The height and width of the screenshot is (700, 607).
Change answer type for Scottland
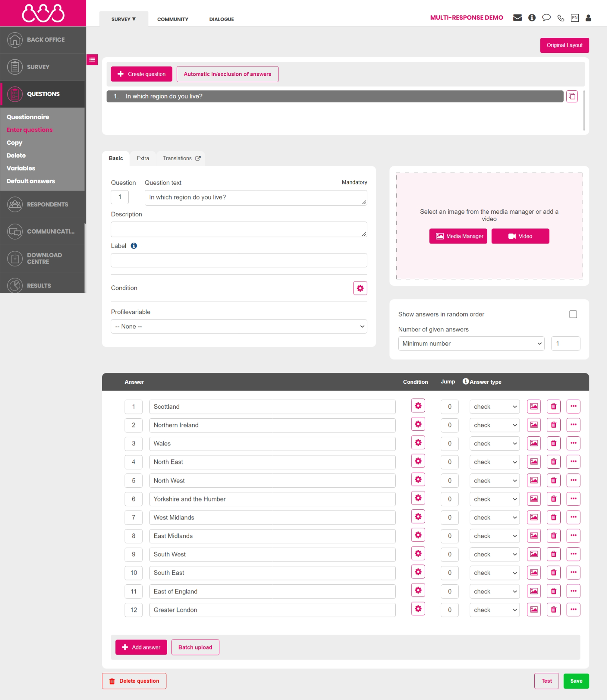495,407
